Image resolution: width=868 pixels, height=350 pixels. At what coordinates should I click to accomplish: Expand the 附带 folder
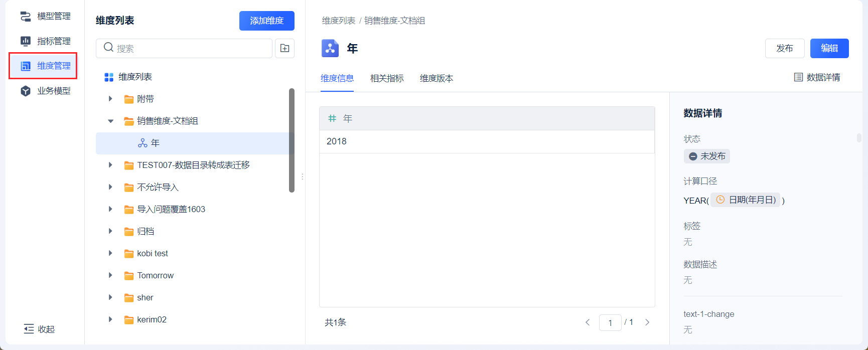(110, 99)
